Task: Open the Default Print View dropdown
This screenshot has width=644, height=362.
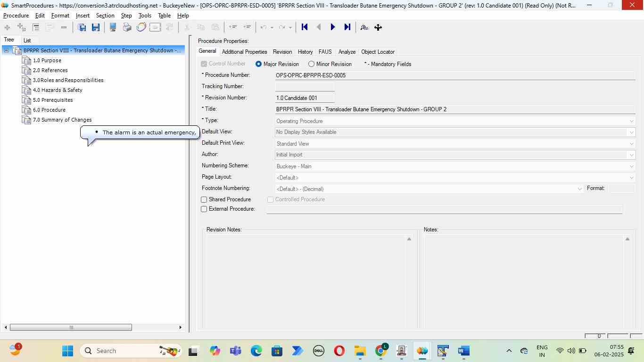Action: pyautogui.click(x=632, y=144)
